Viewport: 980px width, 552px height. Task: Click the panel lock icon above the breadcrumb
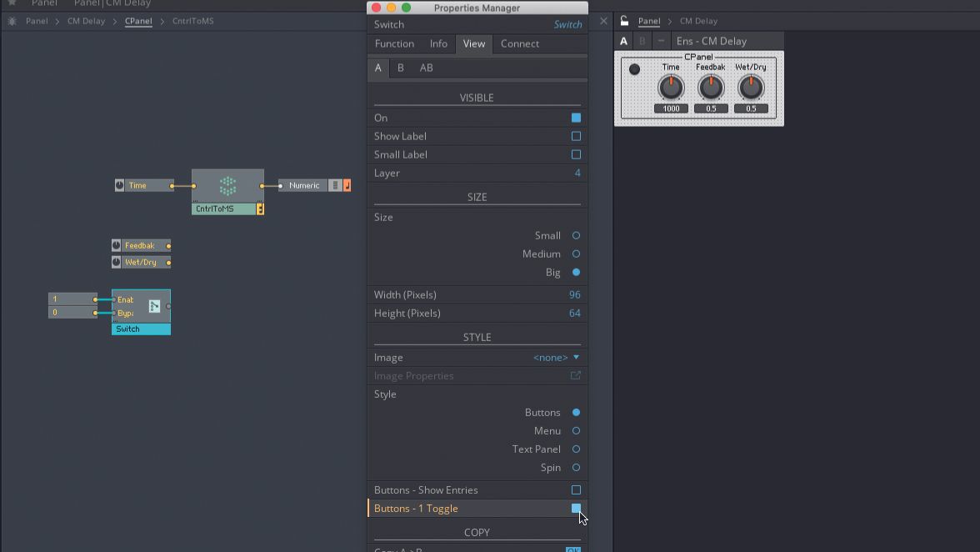click(x=622, y=21)
